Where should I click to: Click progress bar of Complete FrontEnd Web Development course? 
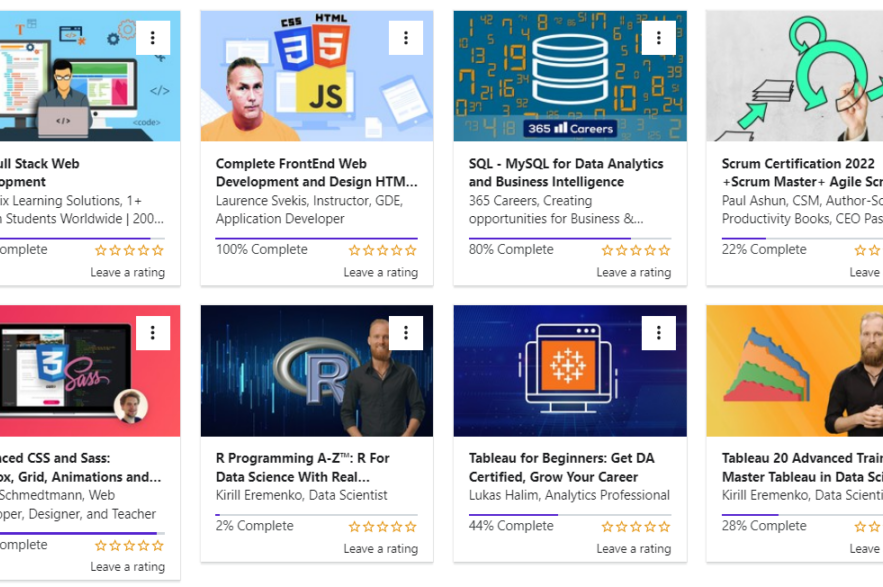click(316, 238)
